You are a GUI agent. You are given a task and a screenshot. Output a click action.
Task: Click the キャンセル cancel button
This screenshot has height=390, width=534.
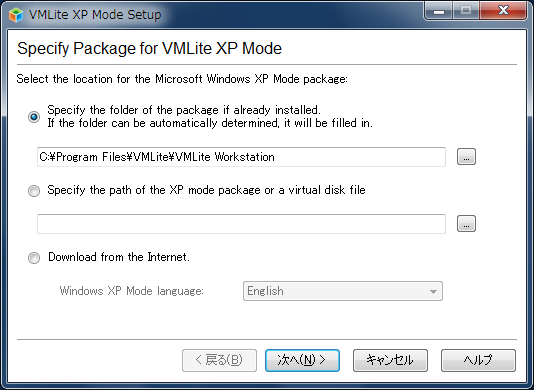pyautogui.click(x=390, y=360)
